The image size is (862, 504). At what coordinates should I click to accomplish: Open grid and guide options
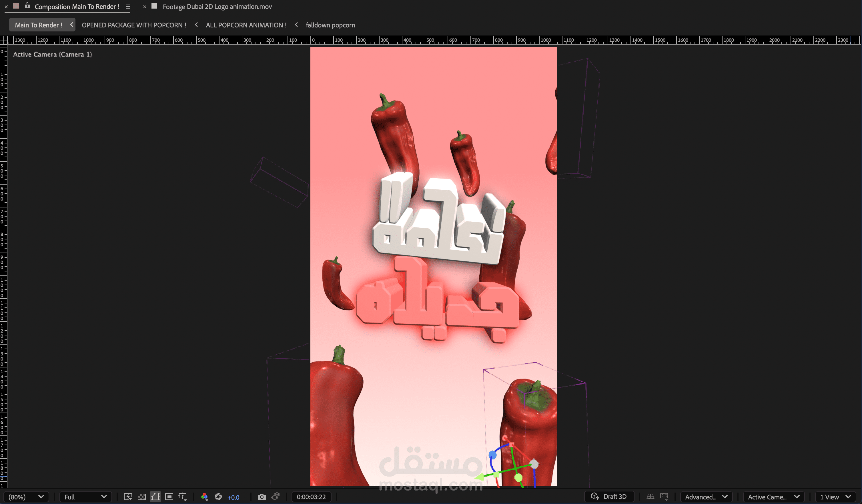183,497
